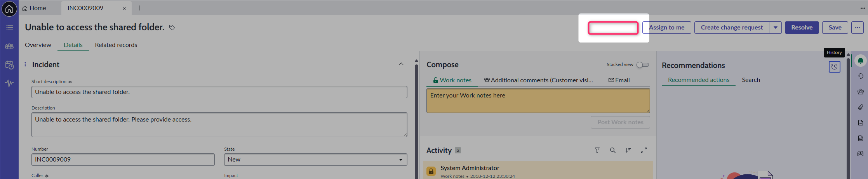Collapse the Incident section

point(401,64)
